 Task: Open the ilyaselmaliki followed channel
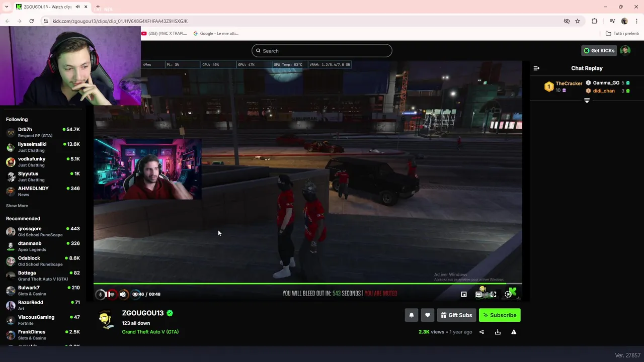[43, 147]
